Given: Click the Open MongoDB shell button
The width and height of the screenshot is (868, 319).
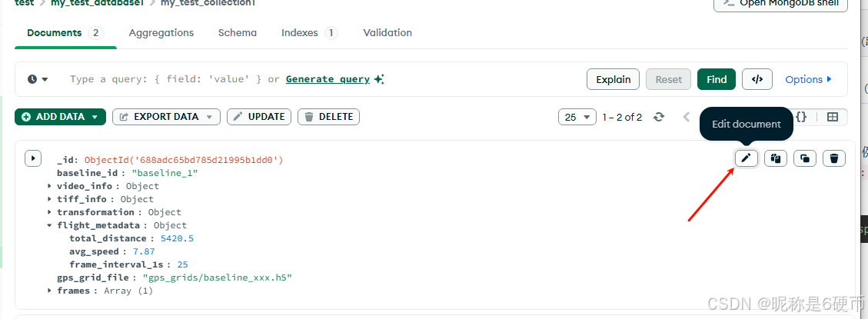Looking at the screenshot, I should (780, 3).
